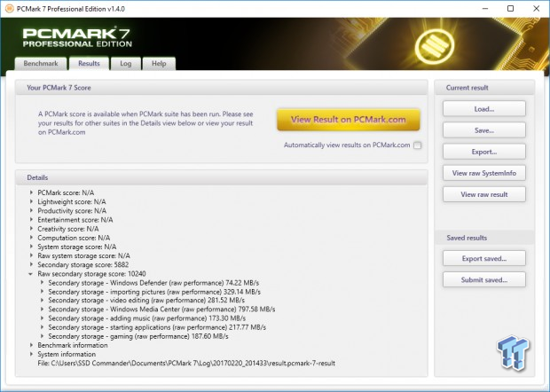Open the Help tab
Screen dimensions: 550x392
[159, 64]
